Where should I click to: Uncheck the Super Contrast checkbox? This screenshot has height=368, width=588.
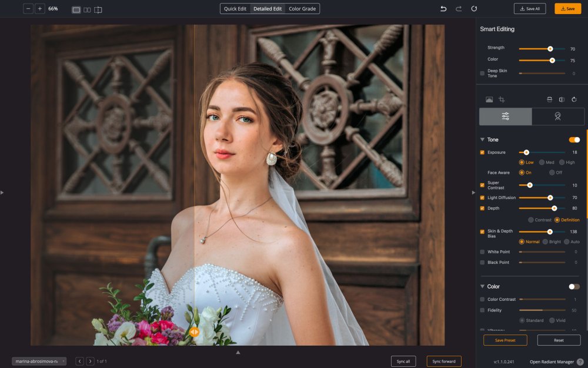pyautogui.click(x=482, y=185)
